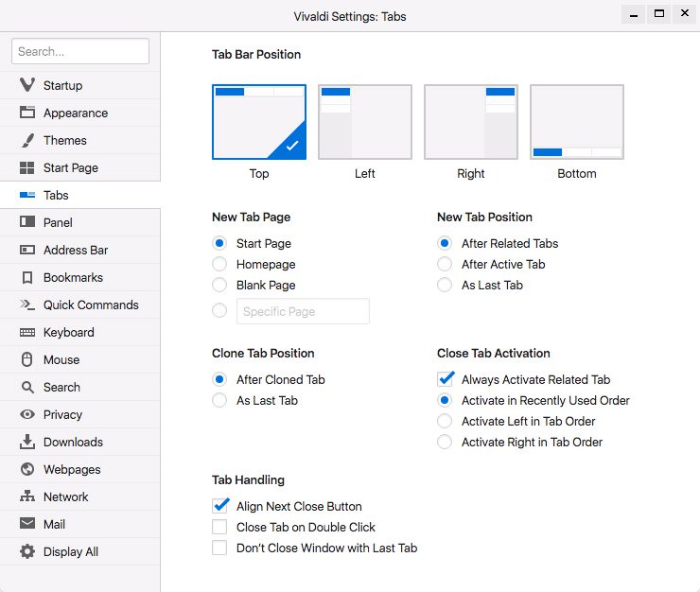Click the Display All gear icon
Viewport: 700px width, 592px height.
(x=27, y=551)
